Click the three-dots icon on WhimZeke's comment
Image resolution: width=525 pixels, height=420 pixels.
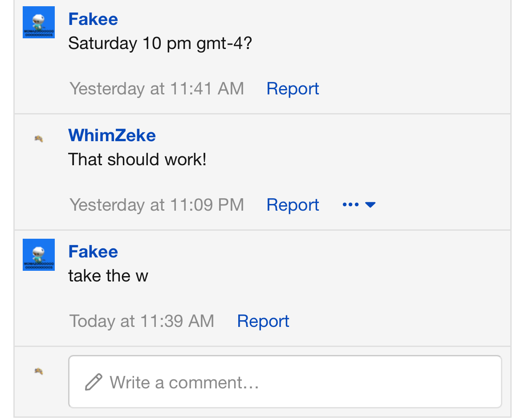[350, 205]
